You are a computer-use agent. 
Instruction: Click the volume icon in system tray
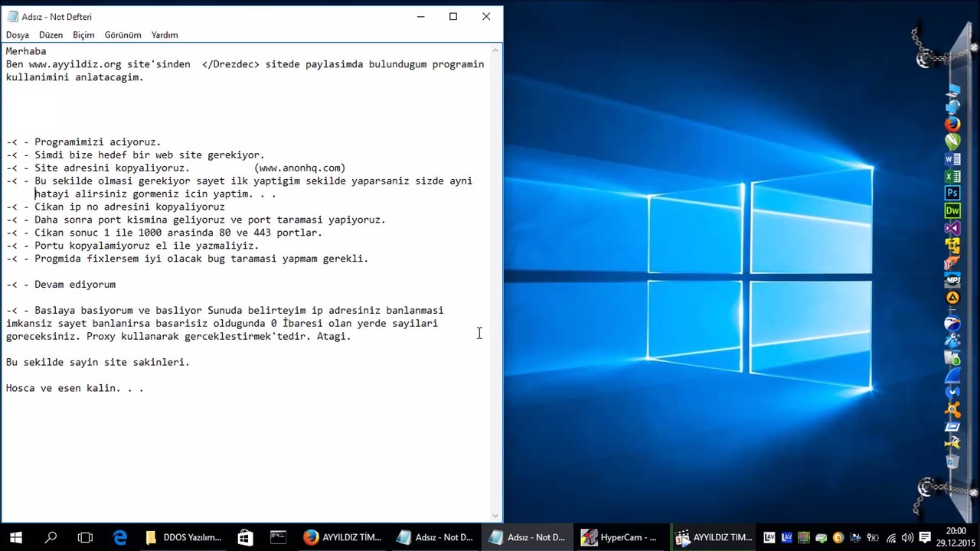pos(907,537)
